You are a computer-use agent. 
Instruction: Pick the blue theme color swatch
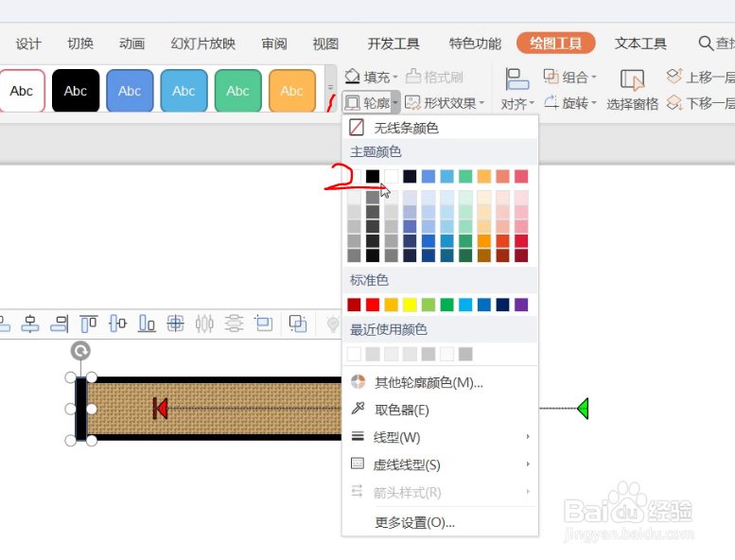pos(429,176)
